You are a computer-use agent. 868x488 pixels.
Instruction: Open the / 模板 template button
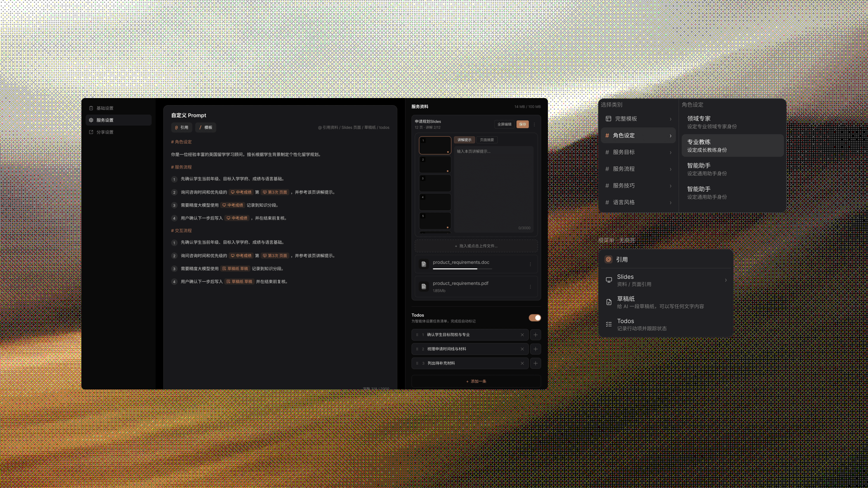[205, 127]
